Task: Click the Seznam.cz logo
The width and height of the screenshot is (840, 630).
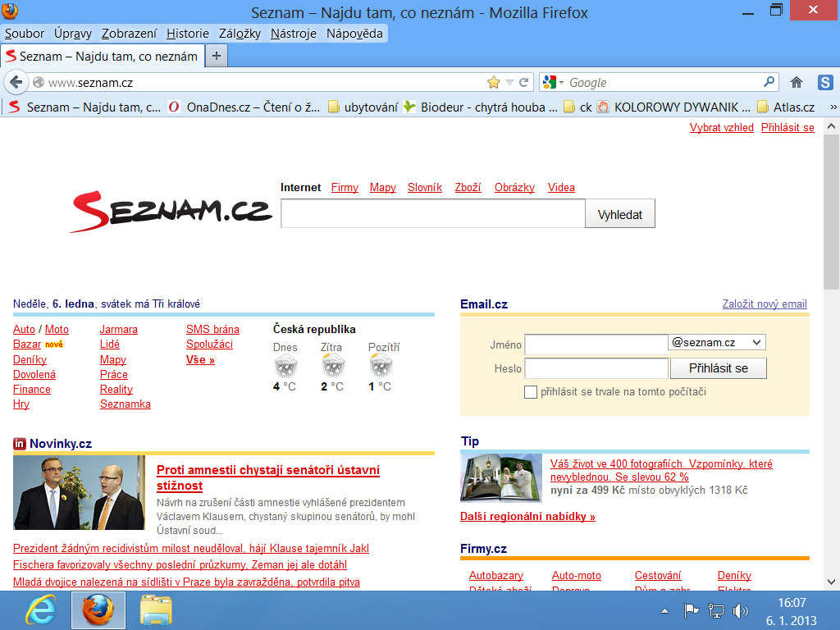Action: coord(171,211)
